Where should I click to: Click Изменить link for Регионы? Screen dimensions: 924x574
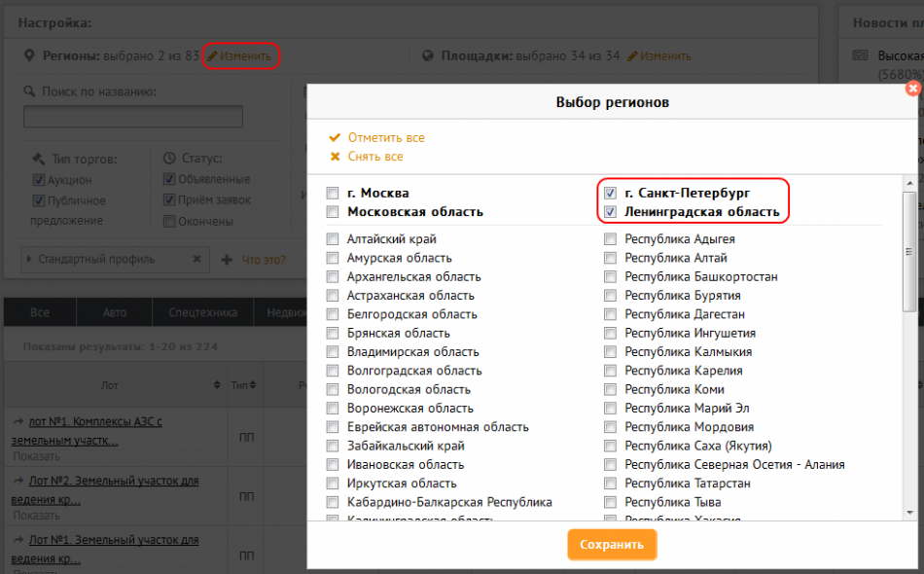click(245, 56)
